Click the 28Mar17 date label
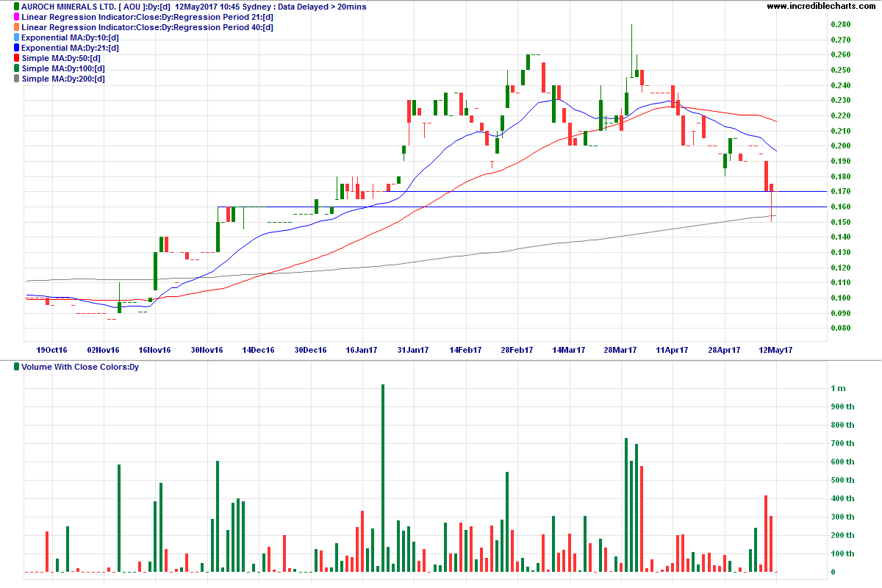This screenshot has height=588, width=882. coord(621,350)
